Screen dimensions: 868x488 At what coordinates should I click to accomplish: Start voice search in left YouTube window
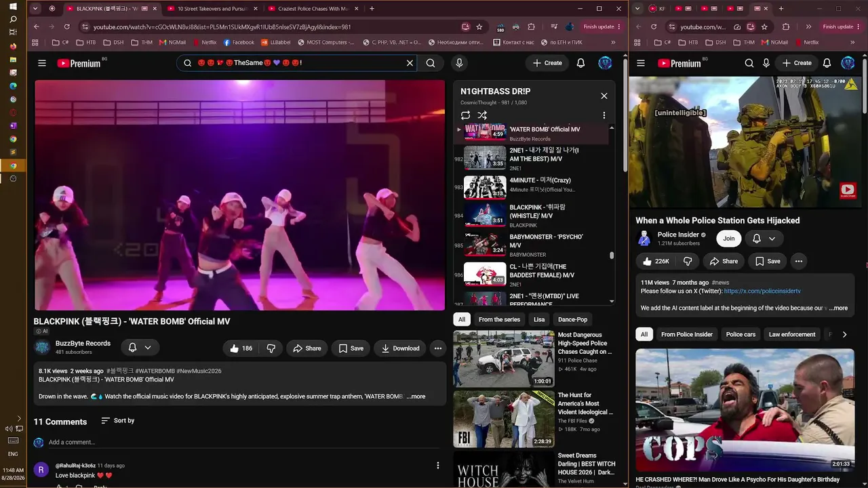point(459,63)
